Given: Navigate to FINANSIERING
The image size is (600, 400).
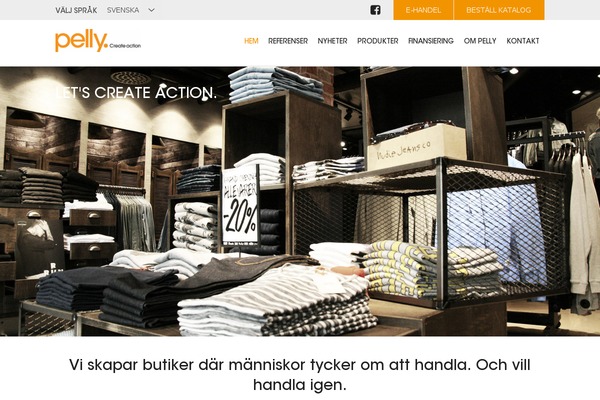Looking at the screenshot, I should 431,41.
